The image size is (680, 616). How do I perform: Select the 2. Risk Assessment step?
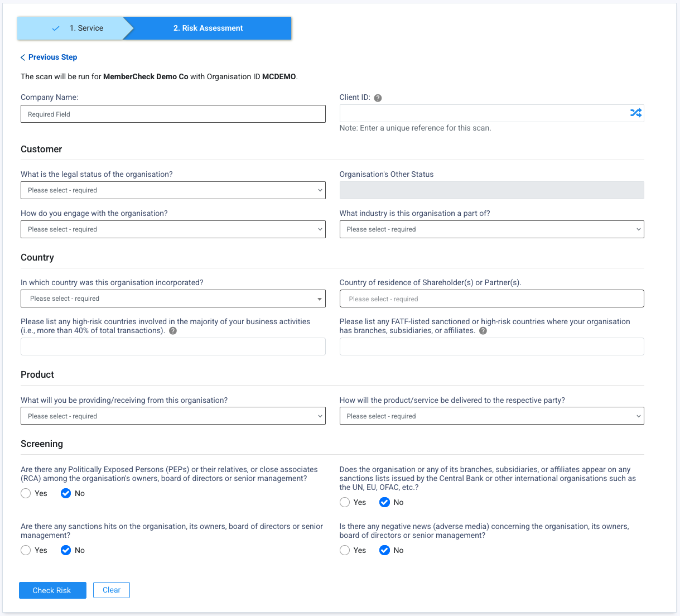(208, 28)
